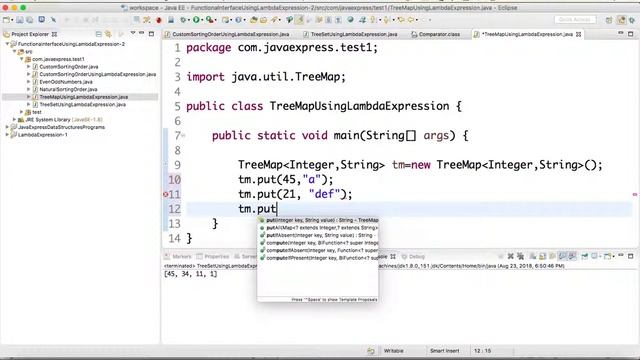The height and width of the screenshot is (360, 640).
Task: Expand the test package node
Action: 22,112
